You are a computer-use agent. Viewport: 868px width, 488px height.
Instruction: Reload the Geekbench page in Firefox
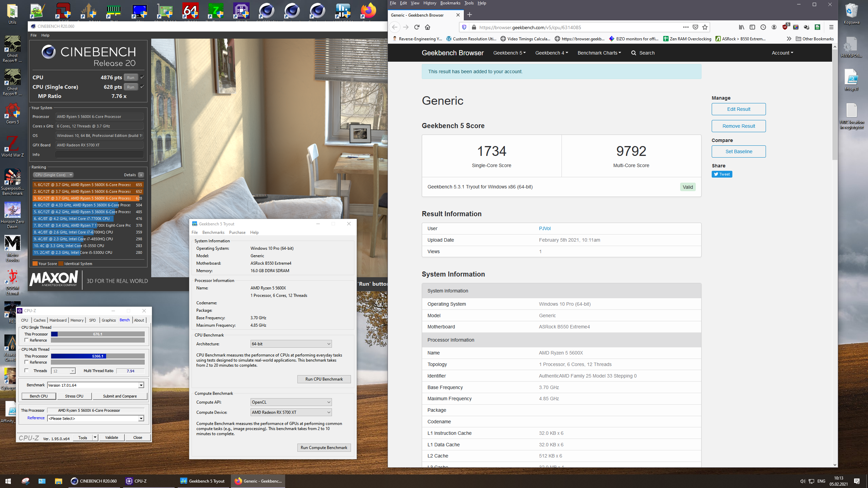(x=417, y=27)
